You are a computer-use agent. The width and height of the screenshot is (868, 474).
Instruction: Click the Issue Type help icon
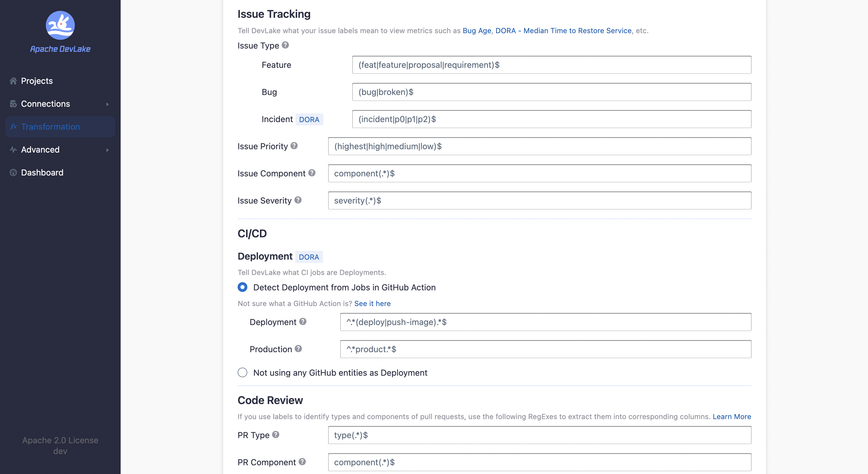[285, 45]
